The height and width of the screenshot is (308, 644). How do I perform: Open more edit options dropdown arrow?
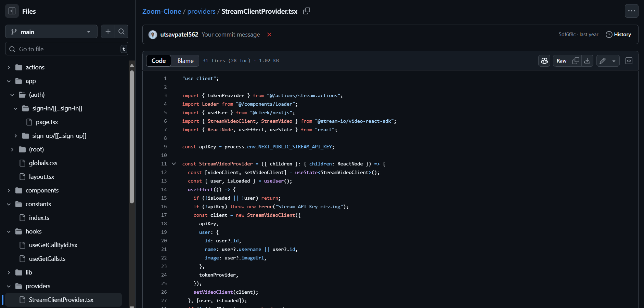click(x=614, y=61)
